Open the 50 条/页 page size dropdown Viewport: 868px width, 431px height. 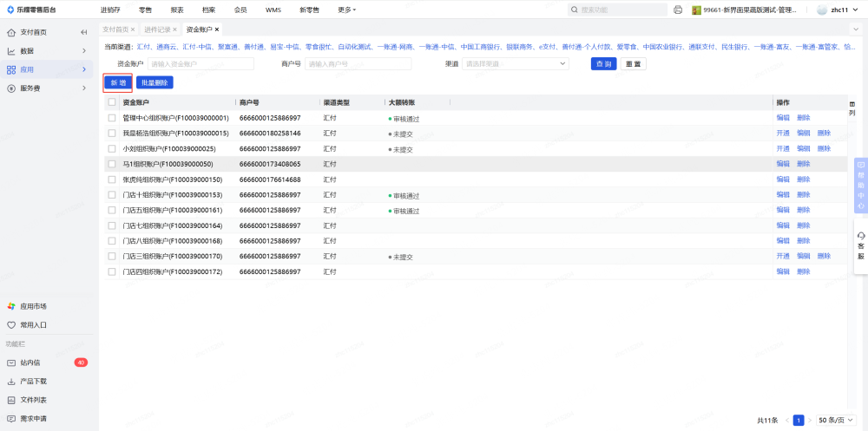(x=836, y=421)
